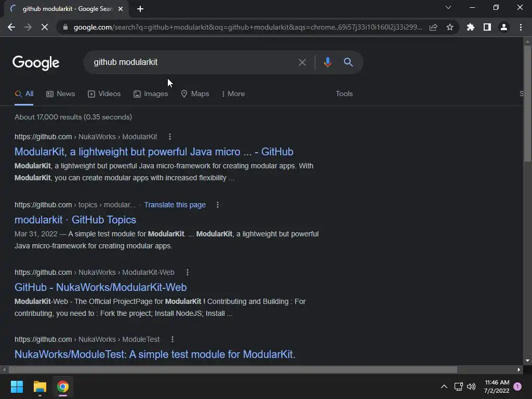The height and width of the screenshot is (399, 532).
Task: Switch to the Images tab
Action: 151,94
